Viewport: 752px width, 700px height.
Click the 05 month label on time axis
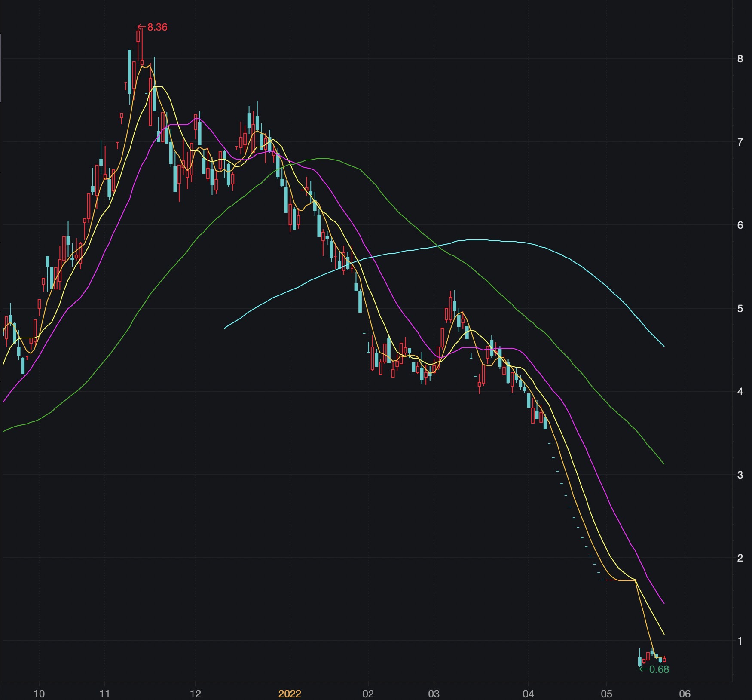coord(606,694)
